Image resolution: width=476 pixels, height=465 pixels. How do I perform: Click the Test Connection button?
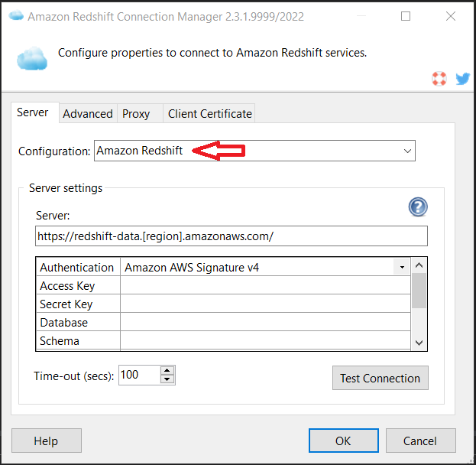click(x=380, y=378)
